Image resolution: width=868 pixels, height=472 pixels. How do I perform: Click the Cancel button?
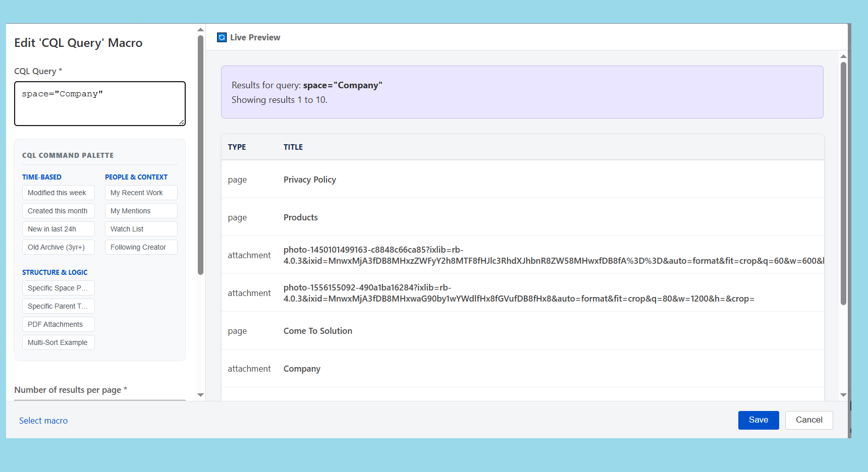pyautogui.click(x=808, y=420)
